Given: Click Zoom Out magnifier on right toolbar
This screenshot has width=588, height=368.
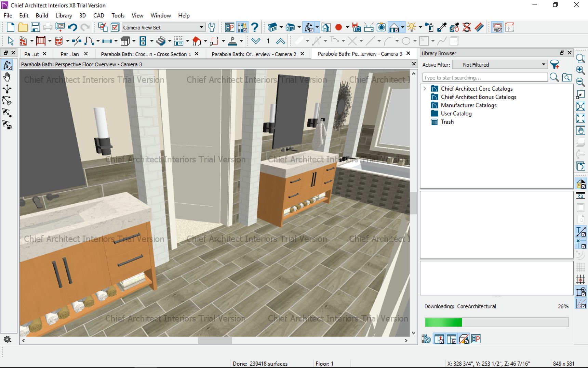Looking at the screenshot, I should [x=580, y=82].
